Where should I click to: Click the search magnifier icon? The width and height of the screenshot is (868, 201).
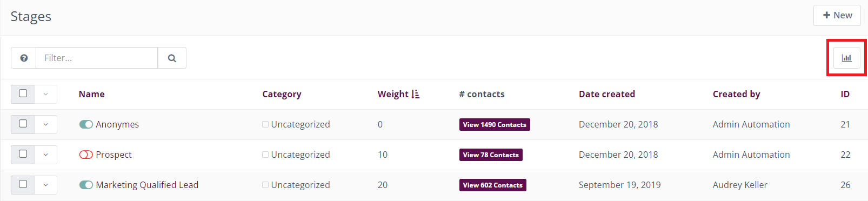pos(172,58)
